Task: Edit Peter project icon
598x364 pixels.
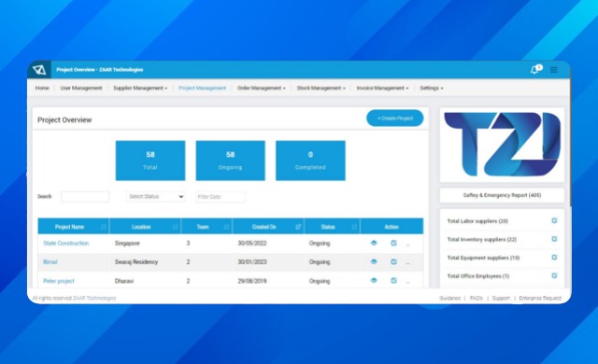Action: [393, 280]
